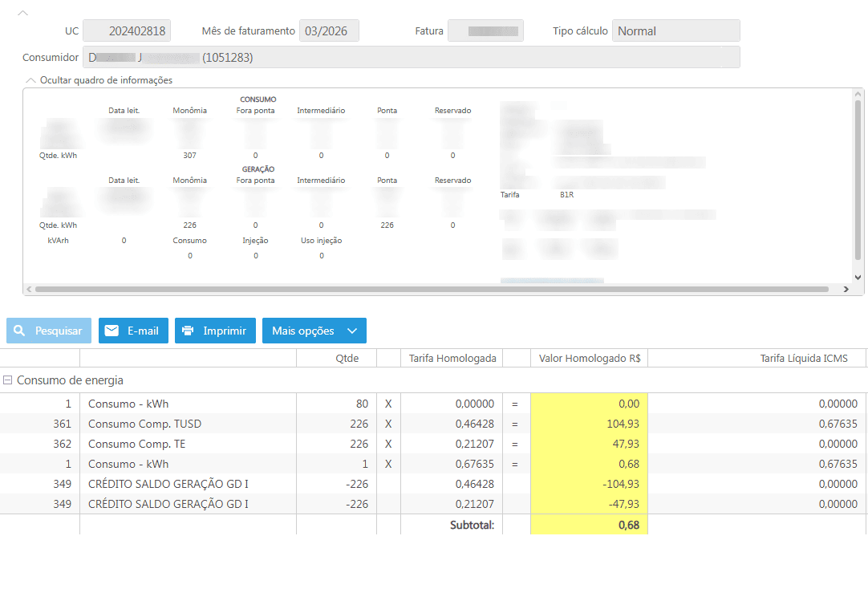
Task: Click the info panel scroll-down arrow
Action: (x=858, y=277)
